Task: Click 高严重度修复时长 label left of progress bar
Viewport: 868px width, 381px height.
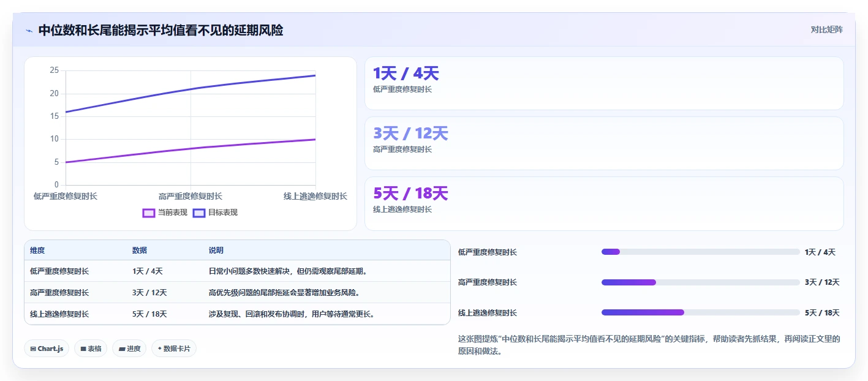Action: (x=488, y=282)
